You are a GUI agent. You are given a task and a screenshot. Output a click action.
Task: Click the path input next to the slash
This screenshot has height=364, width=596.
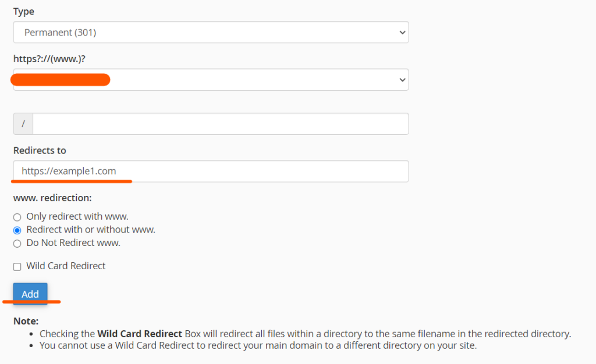220,124
